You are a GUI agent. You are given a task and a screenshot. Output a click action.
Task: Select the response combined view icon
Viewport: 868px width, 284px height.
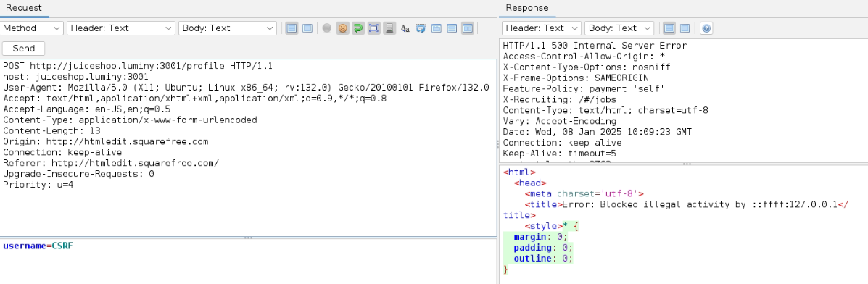click(x=685, y=28)
